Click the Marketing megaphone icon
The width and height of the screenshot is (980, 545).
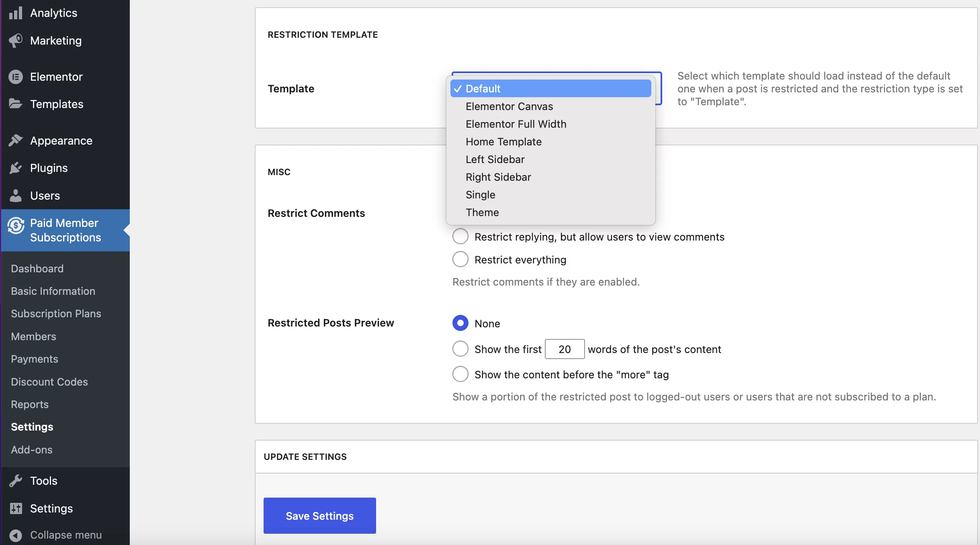(x=16, y=41)
